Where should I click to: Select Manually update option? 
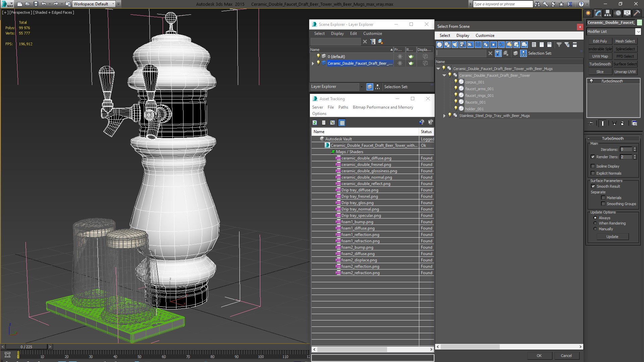coord(595,229)
